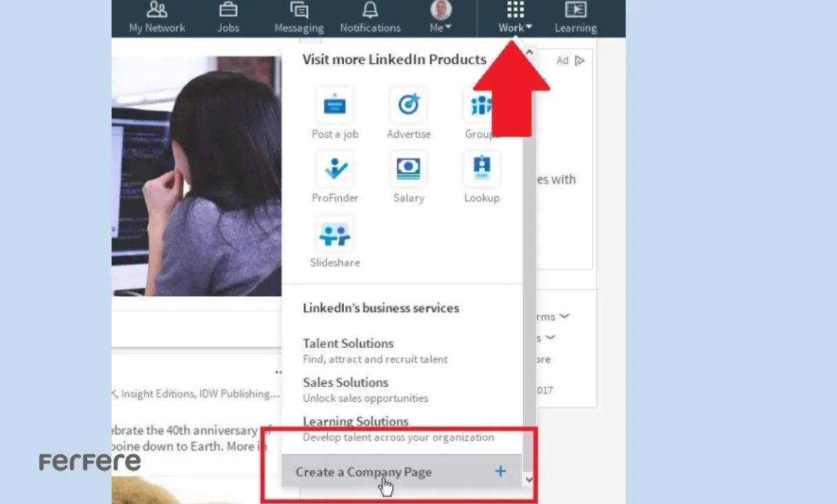Open the Me profile menu

[441, 18]
